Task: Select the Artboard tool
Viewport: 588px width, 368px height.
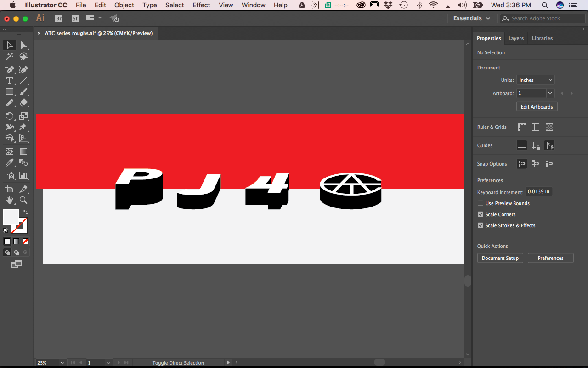Action: coord(10,189)
